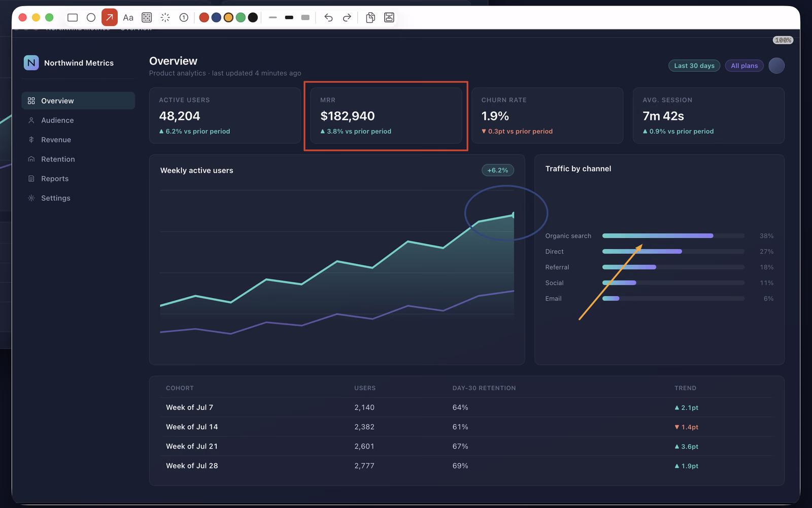Pick the orange color swatch
The image size is (812, 508).
point(228,18)
